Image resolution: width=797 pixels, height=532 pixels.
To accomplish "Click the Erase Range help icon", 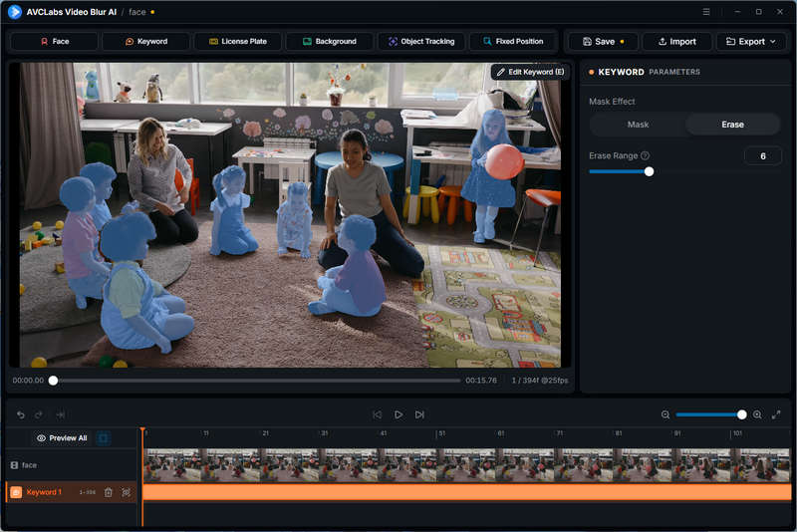I will tap(645, 155).
